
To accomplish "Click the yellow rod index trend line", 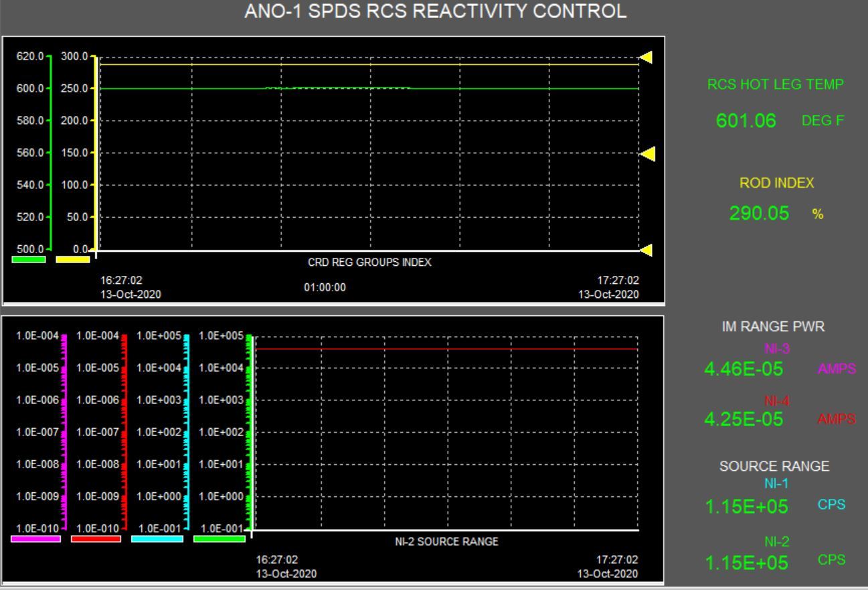I will click(368, 64).
